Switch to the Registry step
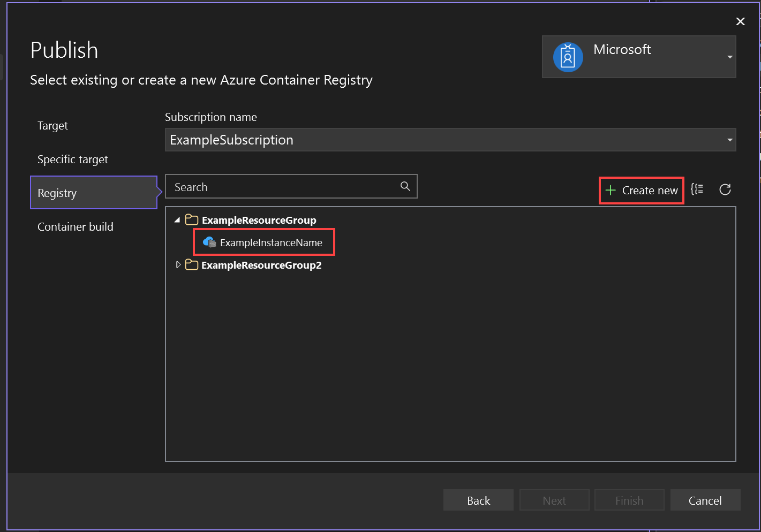The width and height of the screenshot is (761, 532). point(57,193)
